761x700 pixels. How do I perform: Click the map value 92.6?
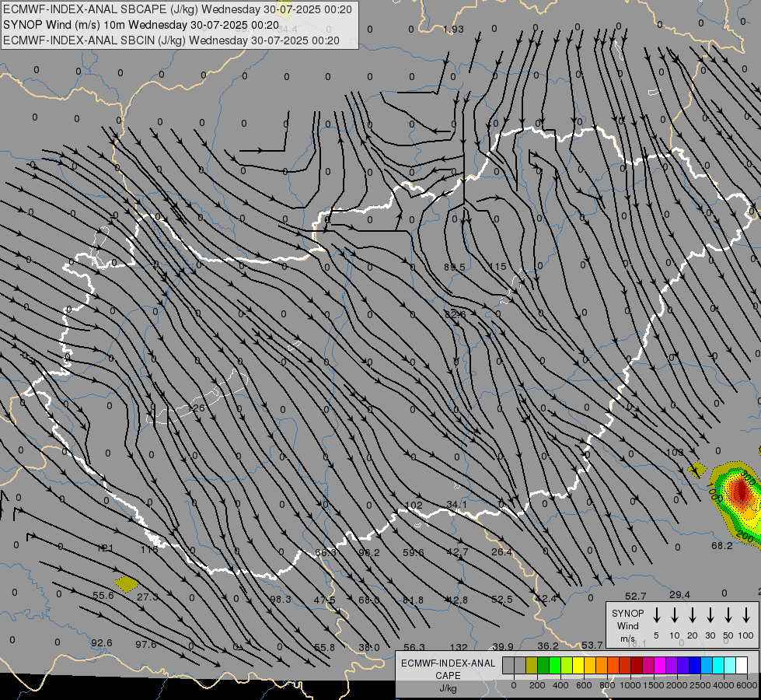click(101, 642)
